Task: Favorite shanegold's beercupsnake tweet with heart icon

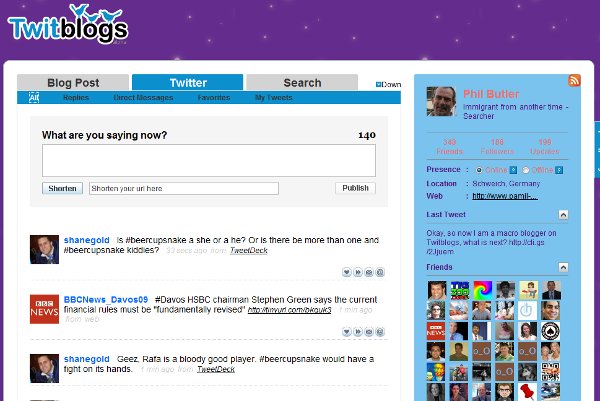Action: (x=346, y=272)
